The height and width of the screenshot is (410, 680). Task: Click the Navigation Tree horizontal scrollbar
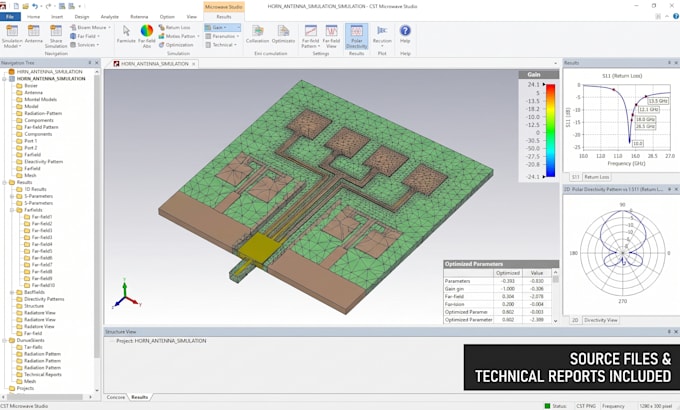(46, 397)
